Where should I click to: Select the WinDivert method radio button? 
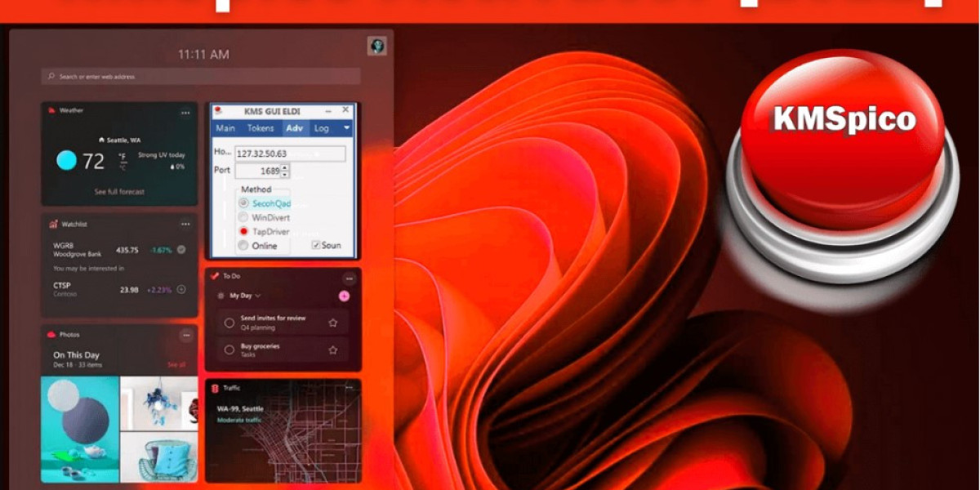[243, 217]
